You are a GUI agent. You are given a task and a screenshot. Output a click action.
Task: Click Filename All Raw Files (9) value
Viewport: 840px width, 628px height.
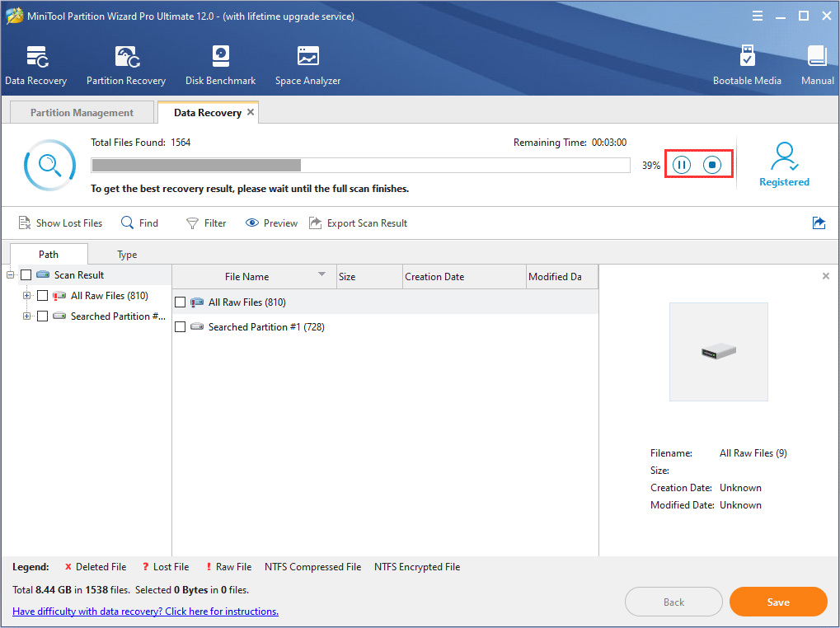[x=753, y=453]
